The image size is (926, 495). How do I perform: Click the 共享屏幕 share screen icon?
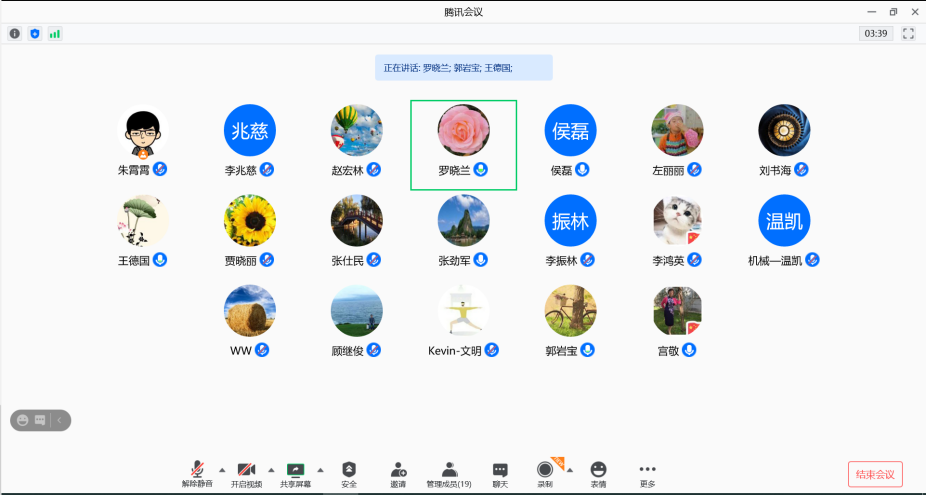pyautogui.click(x=295, y=471)
